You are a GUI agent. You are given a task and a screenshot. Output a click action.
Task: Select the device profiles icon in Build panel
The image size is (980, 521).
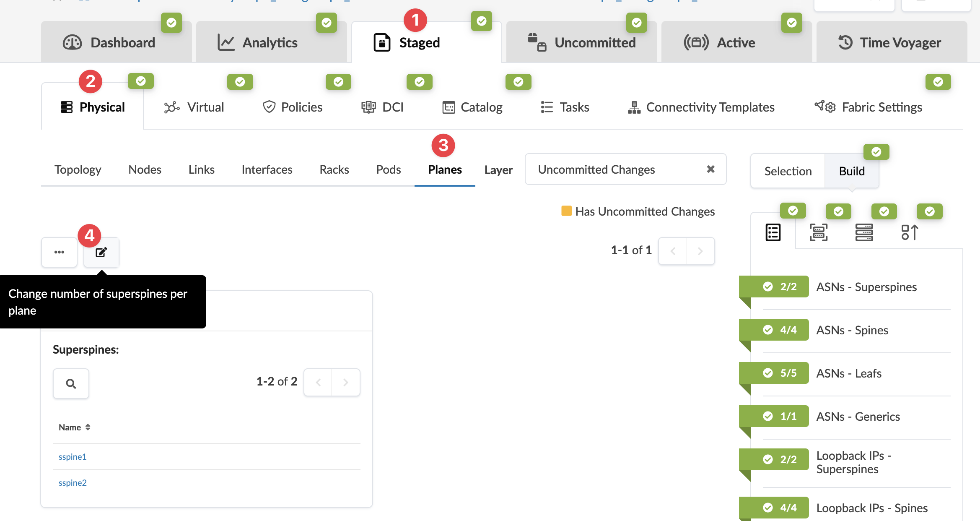818,232
